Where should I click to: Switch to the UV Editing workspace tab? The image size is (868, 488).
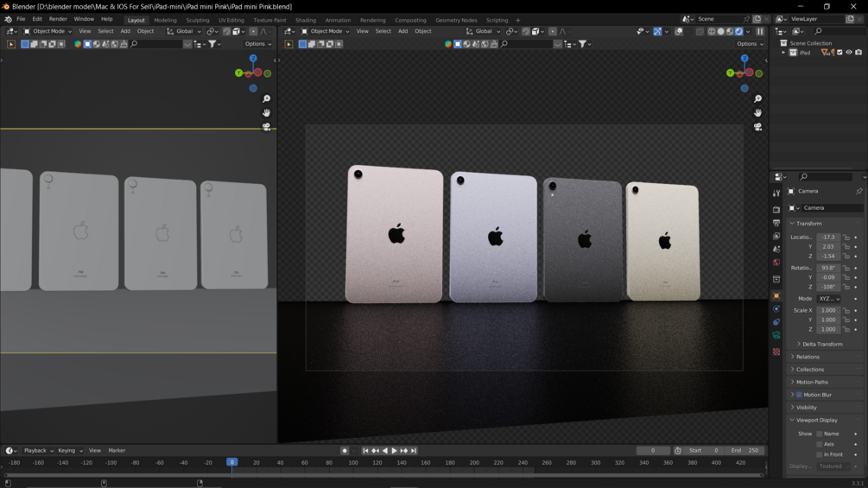[231, 20]
